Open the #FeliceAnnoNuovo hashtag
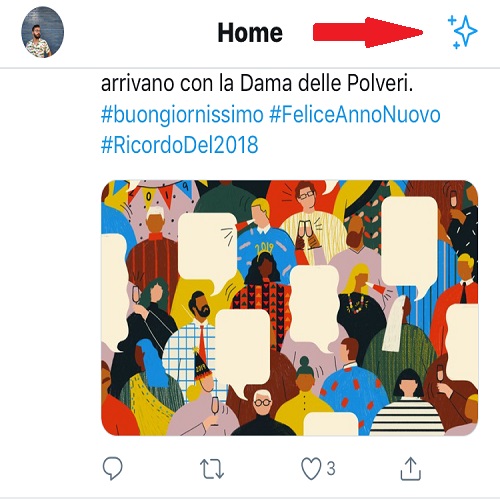 pyautogui.click(x=355, y=114)
